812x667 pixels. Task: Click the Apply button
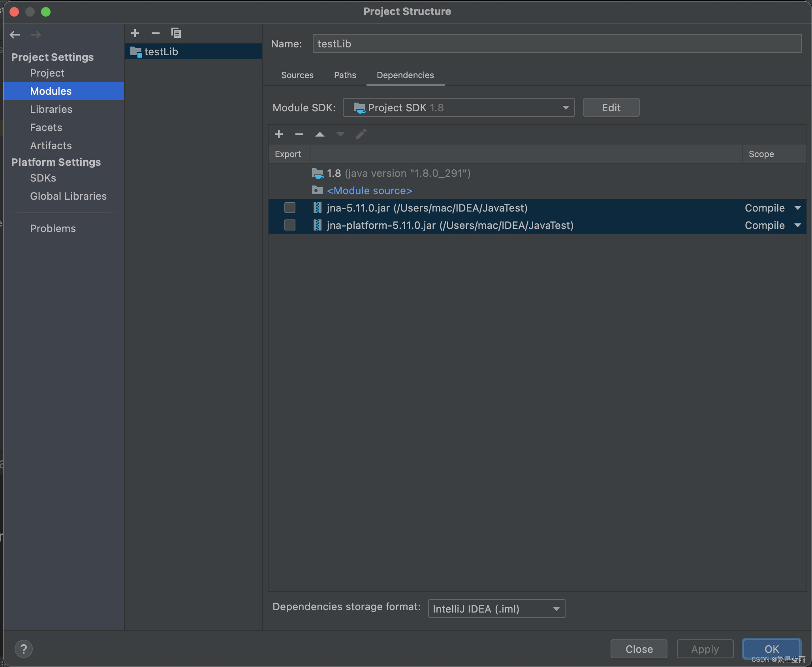[x=704, y=649]
